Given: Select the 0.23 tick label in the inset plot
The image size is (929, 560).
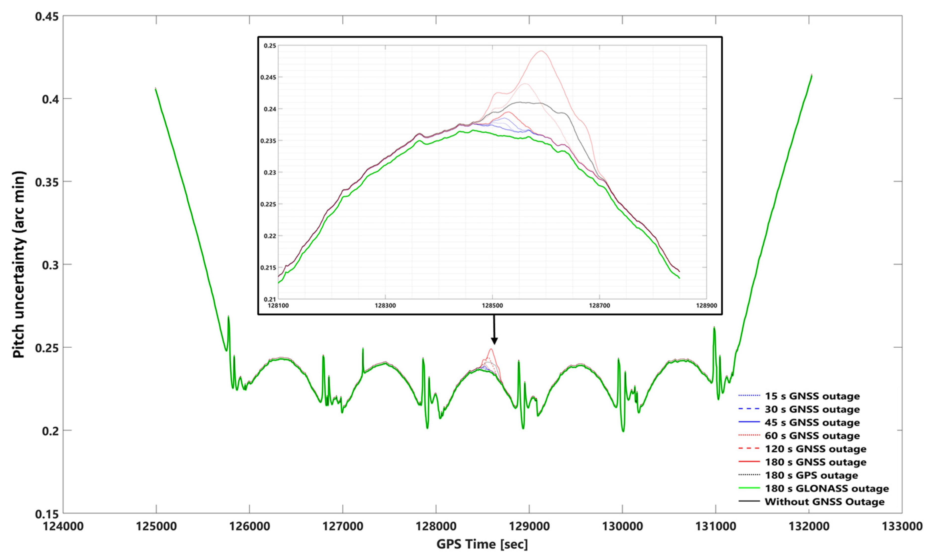Looking at the screenshot, I should click(270, 172).
